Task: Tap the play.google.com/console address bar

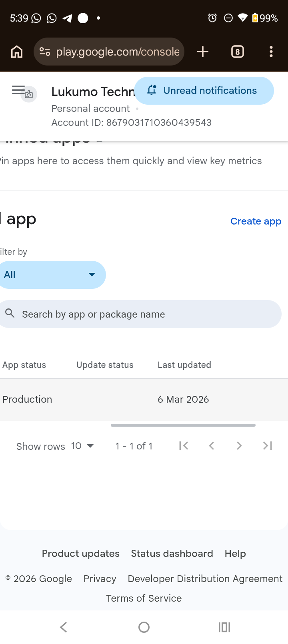Action: (x=109, y=52)
